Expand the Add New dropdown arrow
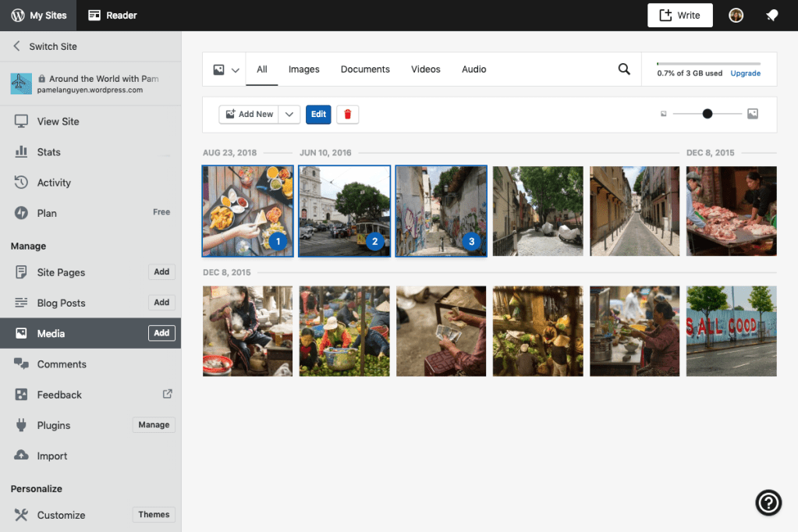 tap(289, 114)
